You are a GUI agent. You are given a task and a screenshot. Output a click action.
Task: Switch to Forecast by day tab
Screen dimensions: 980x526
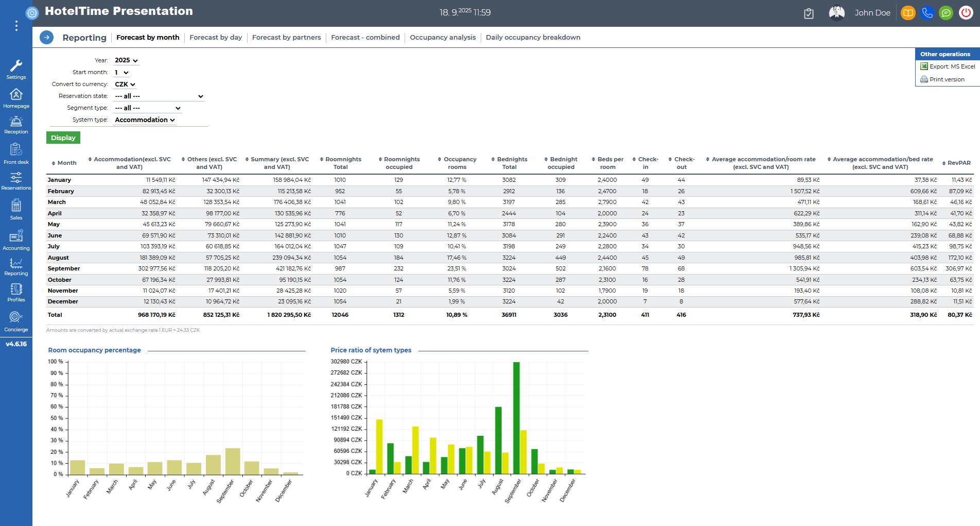click(216, 38)
